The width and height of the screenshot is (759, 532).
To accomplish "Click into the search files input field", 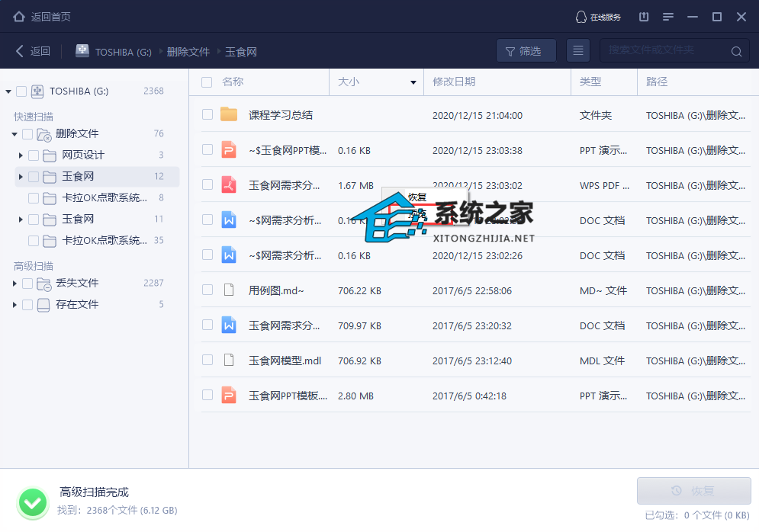I will point(664,51).
